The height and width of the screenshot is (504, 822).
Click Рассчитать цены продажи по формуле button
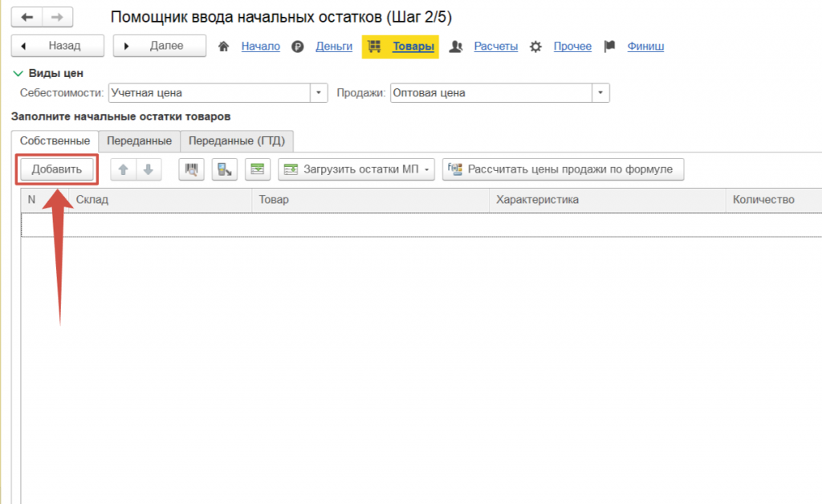click(563, 169)
